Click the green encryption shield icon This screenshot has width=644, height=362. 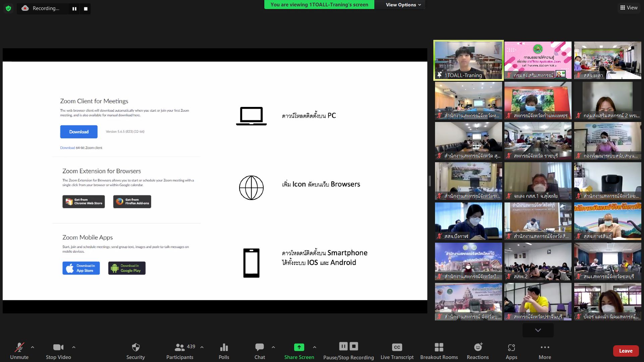[x=8, y=8]
